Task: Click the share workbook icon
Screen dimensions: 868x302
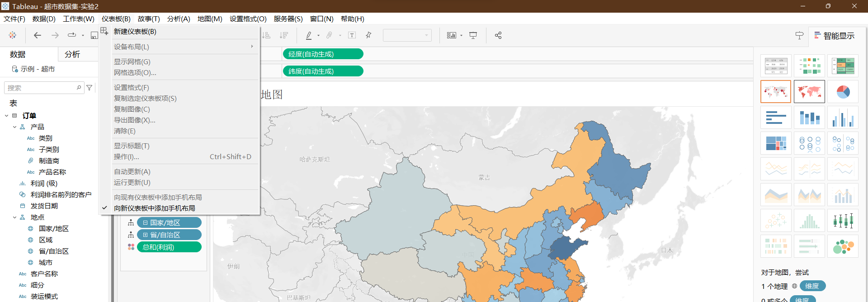Action: [x=498, y=35]
